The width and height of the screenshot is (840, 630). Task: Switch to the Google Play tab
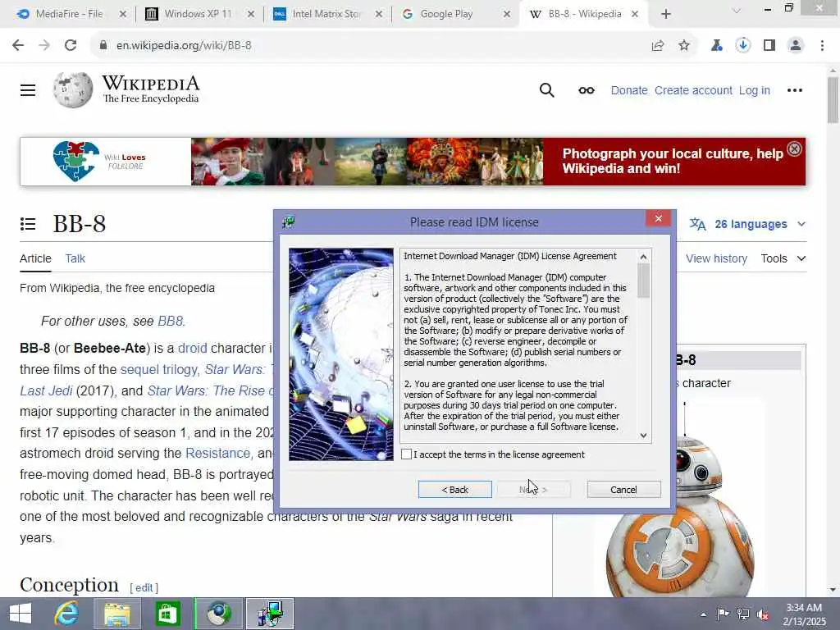tap(446, 14)
